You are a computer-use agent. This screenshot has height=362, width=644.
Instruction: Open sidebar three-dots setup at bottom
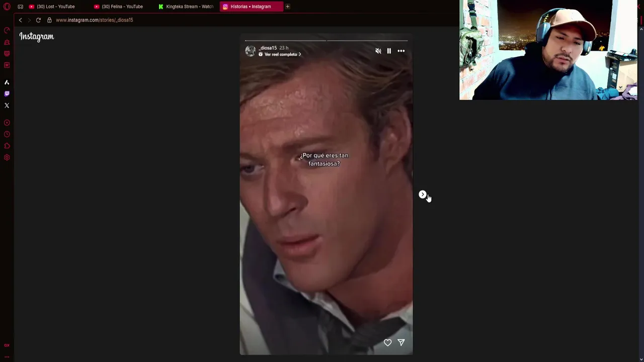tap(7, 356)
